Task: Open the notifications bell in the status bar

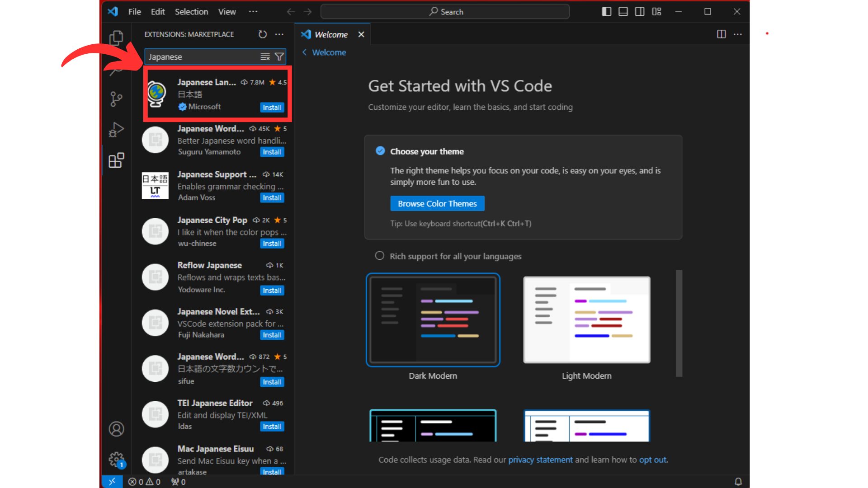Action: [x=739, y=481]
